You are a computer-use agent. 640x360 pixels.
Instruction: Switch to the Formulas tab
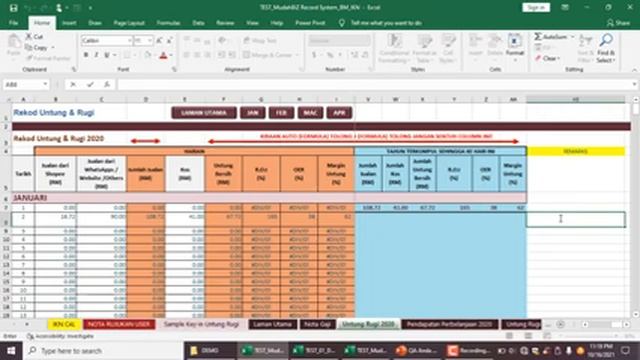pyautogui.click(x=168, y=23)
